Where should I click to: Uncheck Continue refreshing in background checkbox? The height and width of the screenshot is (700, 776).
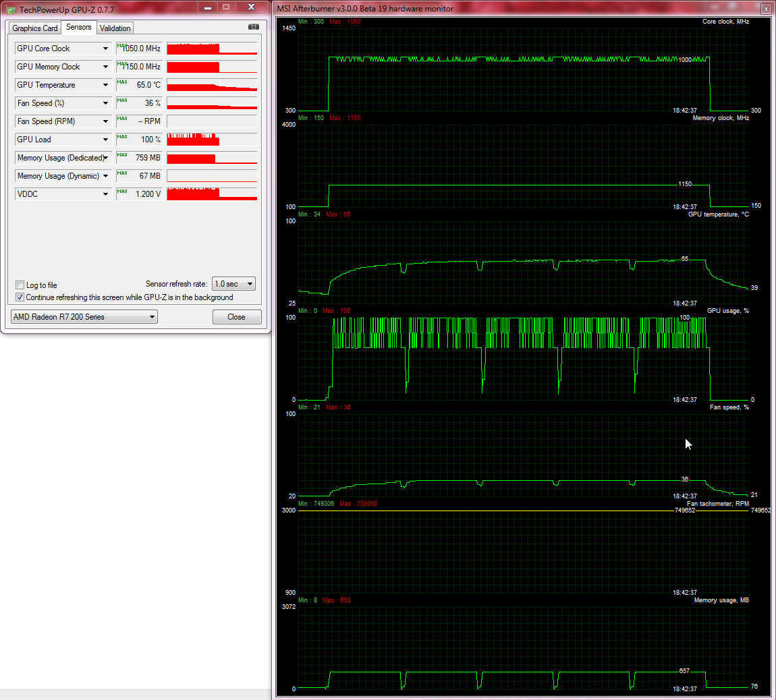pos(20,297)
